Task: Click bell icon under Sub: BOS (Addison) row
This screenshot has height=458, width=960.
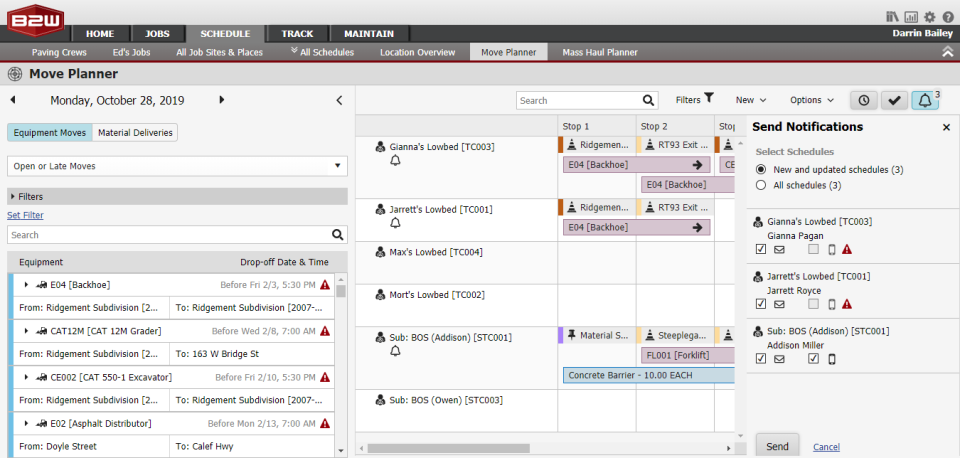Action: 395,351
